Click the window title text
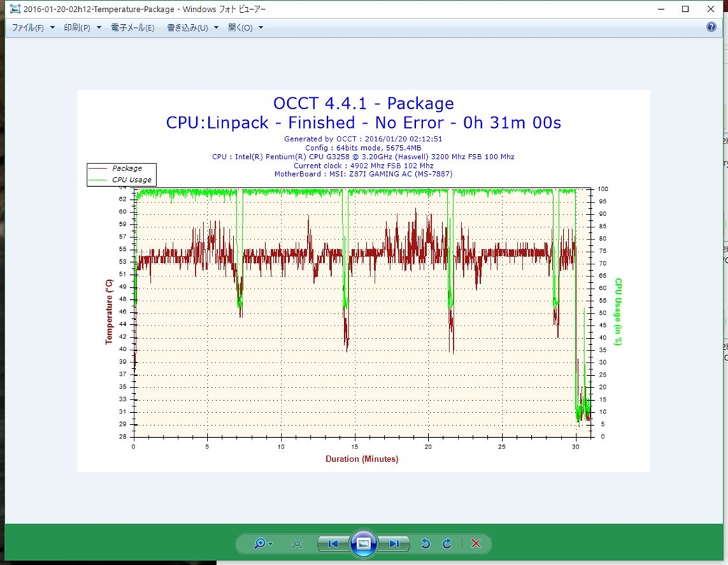The height and width of the screenshot is (565, 728). pyautogui.click(x=144, y=9)
